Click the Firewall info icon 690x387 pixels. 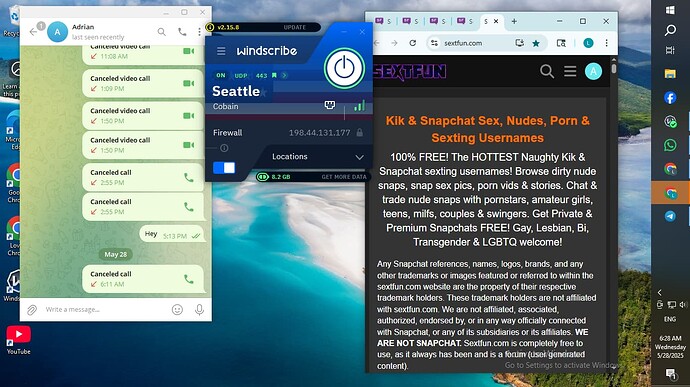click(224, 148)
